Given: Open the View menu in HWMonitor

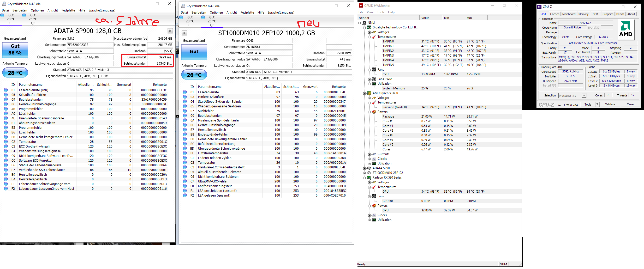Looking at the screenshot, I should click(x=370, y=12).
